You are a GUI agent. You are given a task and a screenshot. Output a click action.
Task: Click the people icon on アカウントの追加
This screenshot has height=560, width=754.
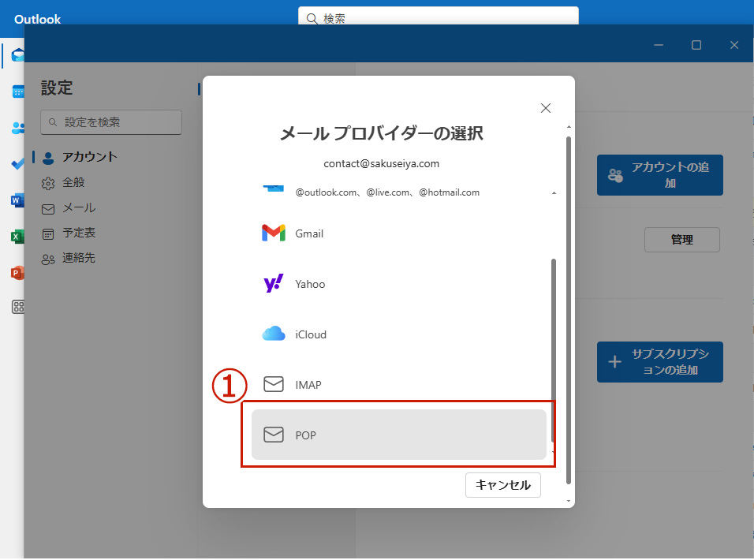[x=615, y=175]
